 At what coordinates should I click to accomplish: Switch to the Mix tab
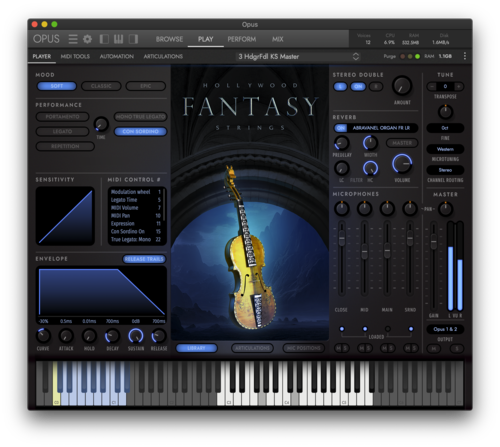277,39
